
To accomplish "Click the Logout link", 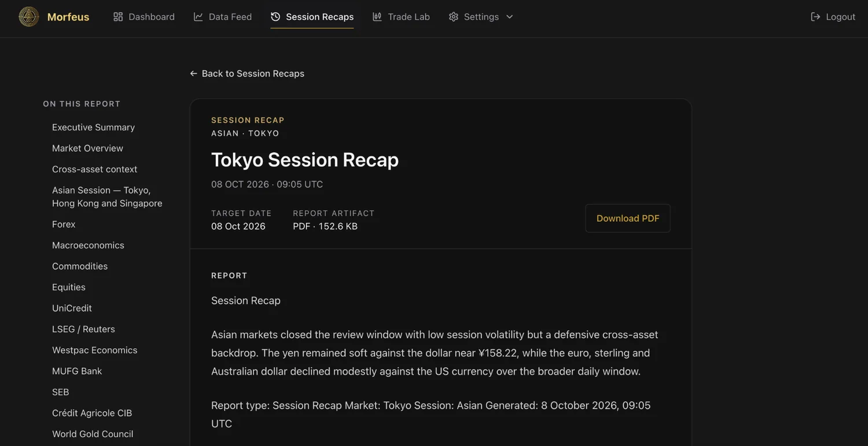I will pyautogui.click(x=833, y=17).
